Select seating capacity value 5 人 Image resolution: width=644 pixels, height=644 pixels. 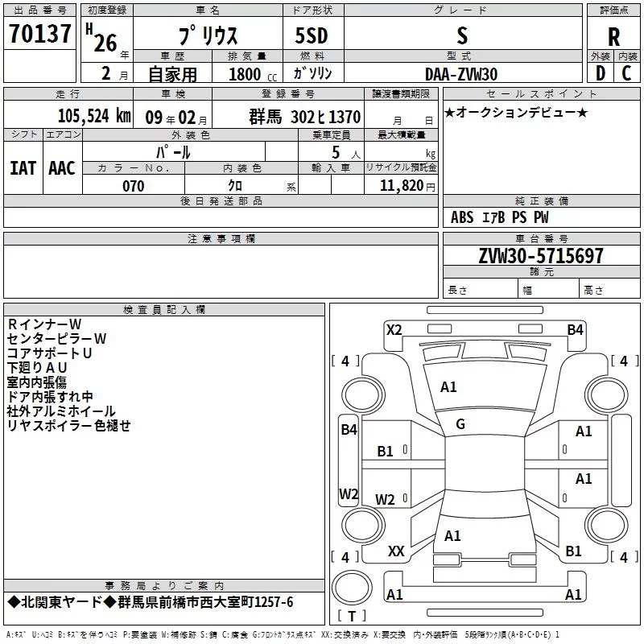coord(345,152)
